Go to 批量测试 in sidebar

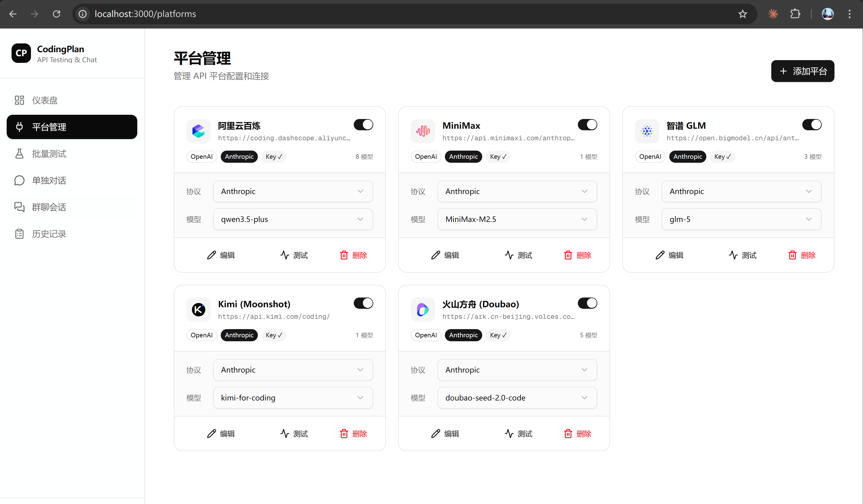(x=49, y=154)
